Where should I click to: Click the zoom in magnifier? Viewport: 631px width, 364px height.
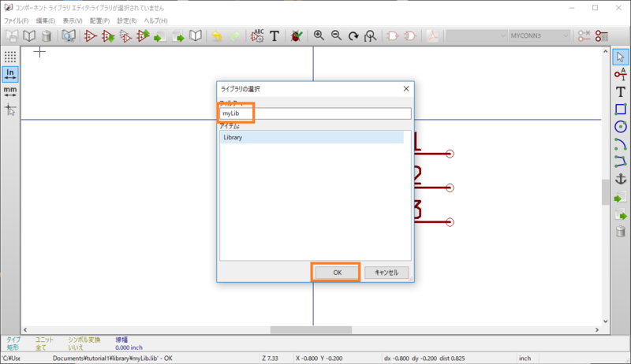(319, 35)
